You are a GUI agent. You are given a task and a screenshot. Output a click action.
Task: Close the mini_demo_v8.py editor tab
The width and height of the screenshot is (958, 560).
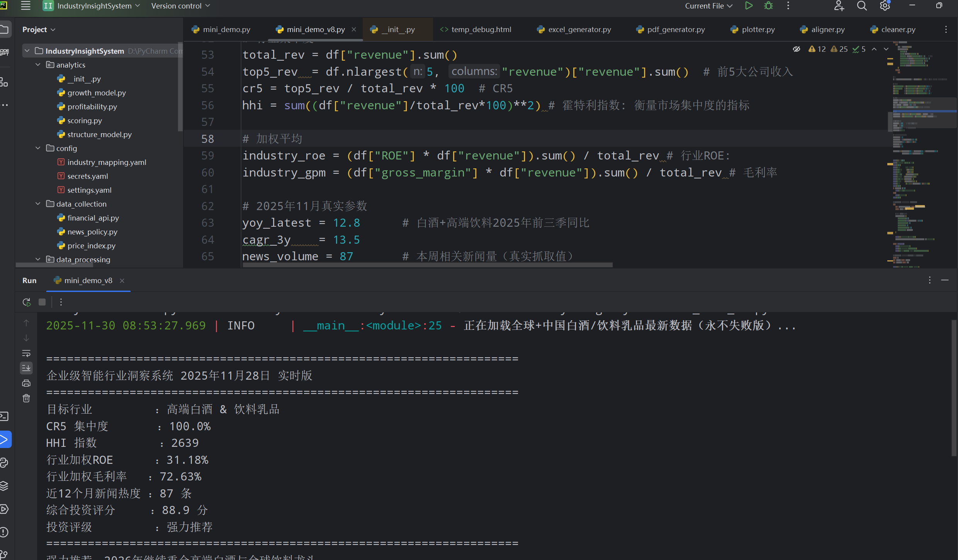[x=354, y=29]
